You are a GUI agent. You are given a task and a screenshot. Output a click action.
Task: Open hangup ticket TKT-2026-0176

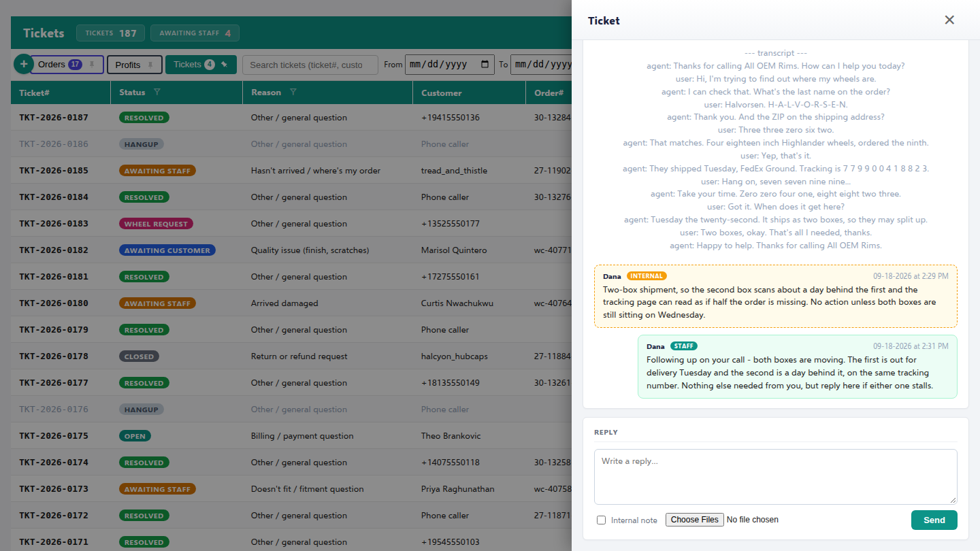[54, 410]
